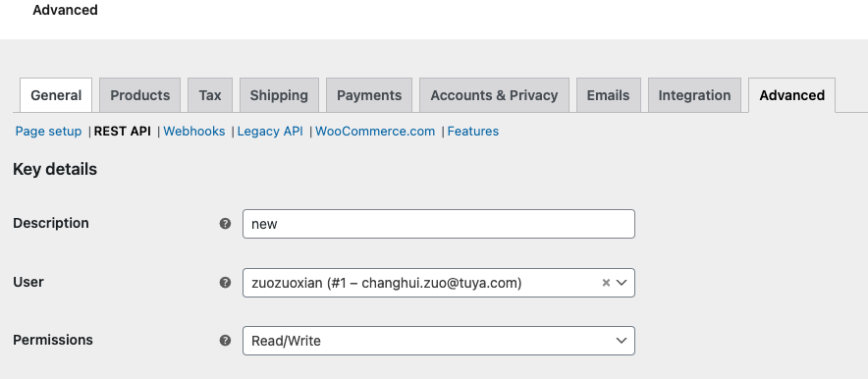Select the Payments tab
Viewport: 868px width, 379px height.
(x=369, y=95)
